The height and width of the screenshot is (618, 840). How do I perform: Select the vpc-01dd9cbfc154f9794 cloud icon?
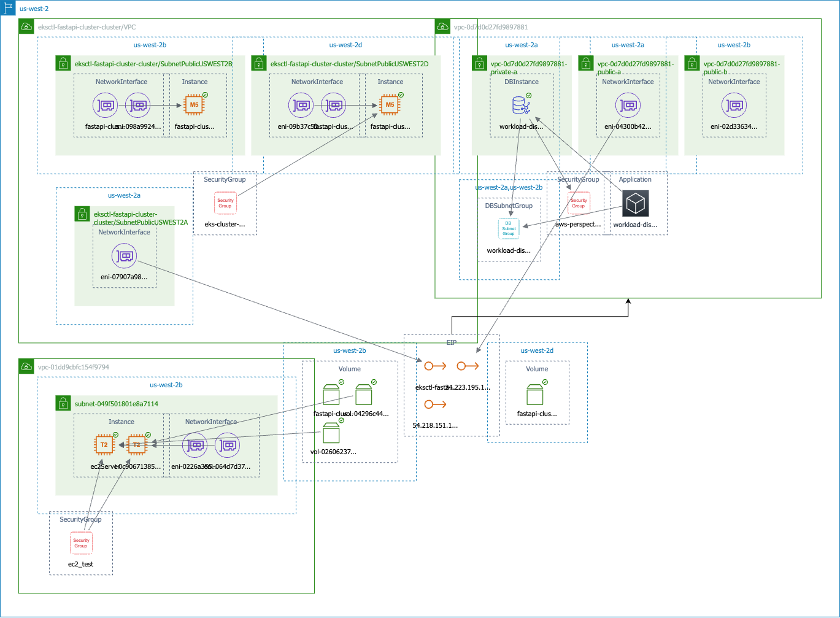[26, 366]
